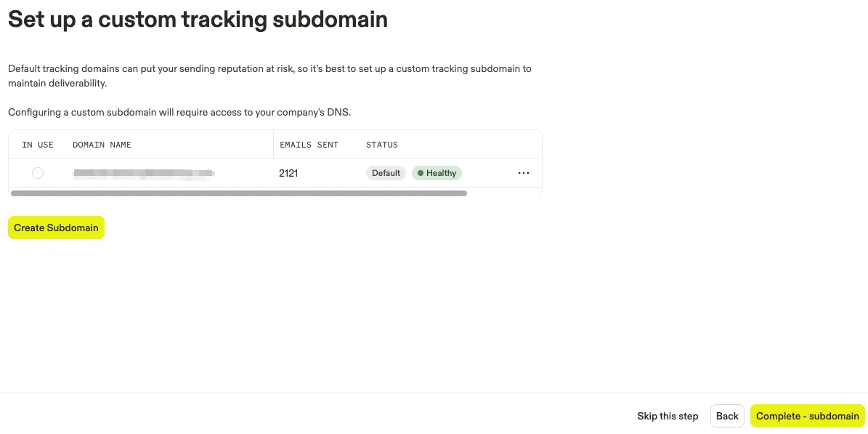This screenshot has width=868, height=434.
Task: Click the sending reputation description paragraph
Action: [x=269, y=76]
